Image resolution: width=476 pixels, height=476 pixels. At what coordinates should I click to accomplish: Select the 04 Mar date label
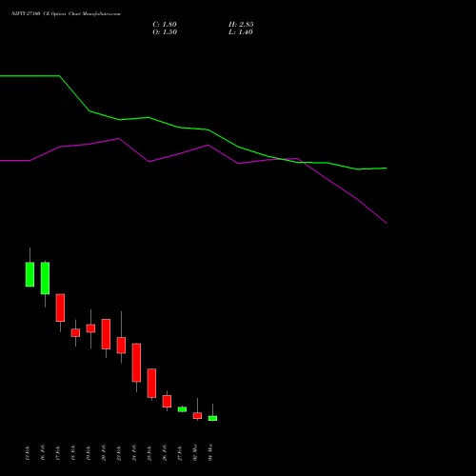[210, 452]
